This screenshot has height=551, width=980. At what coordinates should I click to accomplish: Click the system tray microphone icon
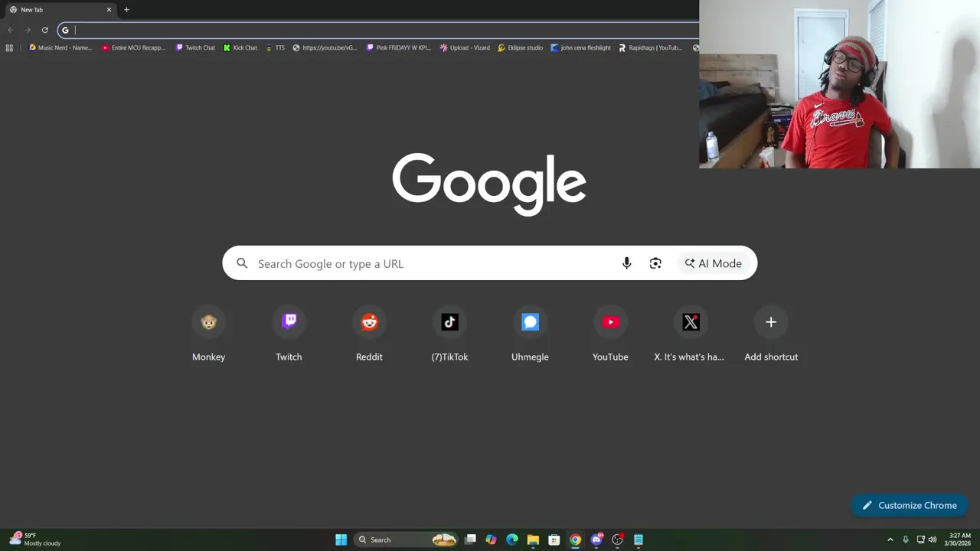pyautogui.click(x=906, y=540)
